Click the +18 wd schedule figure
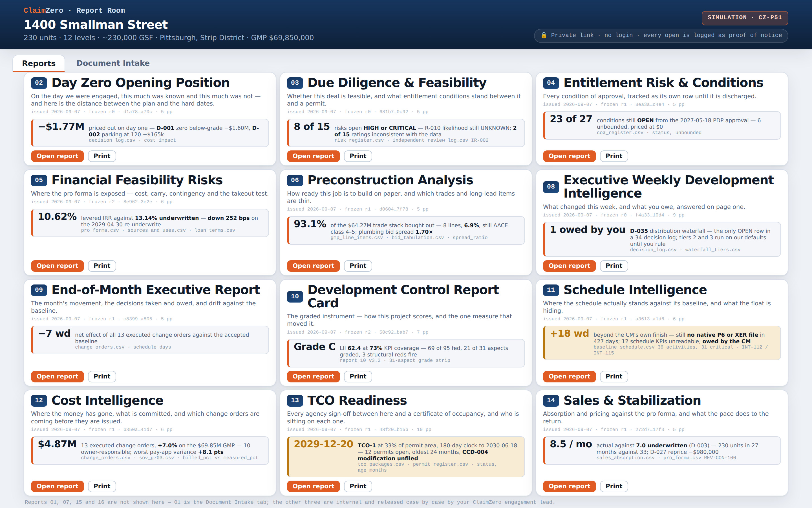This screenshot has height=508, width=812. tap(570, 334)
